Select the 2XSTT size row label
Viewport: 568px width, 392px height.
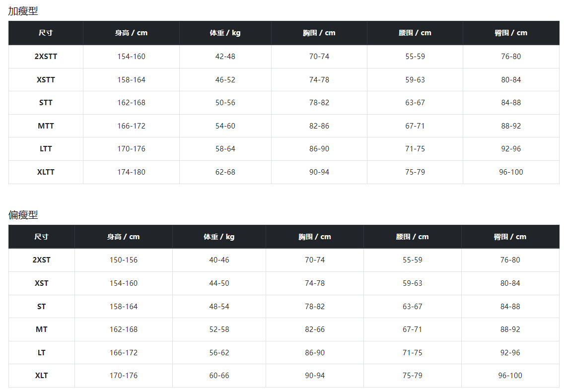(46, 57)
